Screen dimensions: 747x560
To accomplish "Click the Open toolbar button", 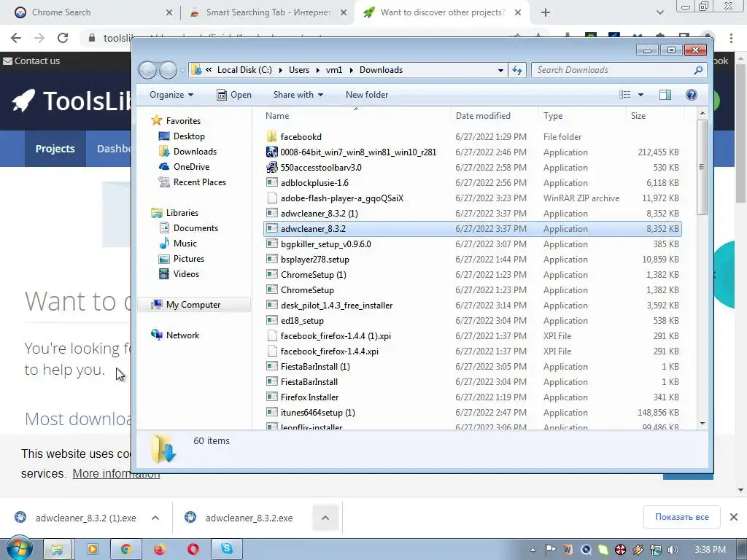I will click(x=234, y=95).
